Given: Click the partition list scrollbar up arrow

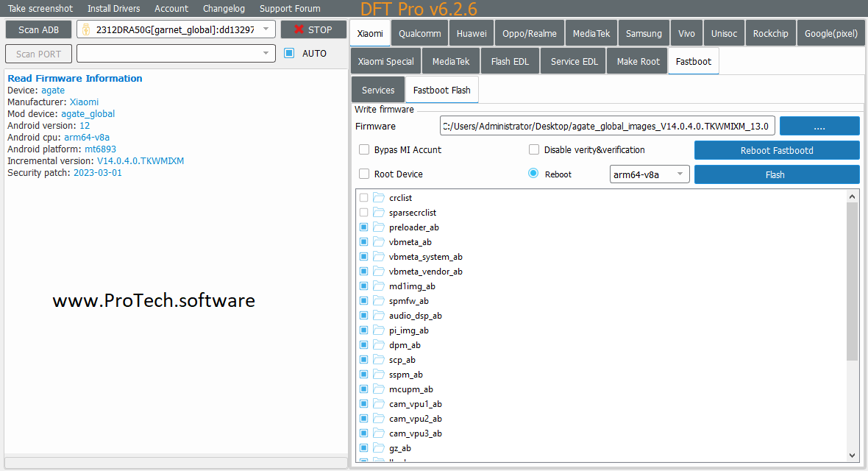Looking at the screenshot, I should point(852,196).
